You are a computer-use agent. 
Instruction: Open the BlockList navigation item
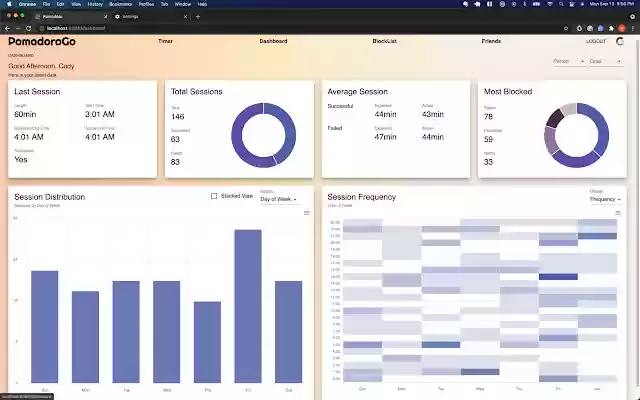pyautogui.click(x=384, y=41)
